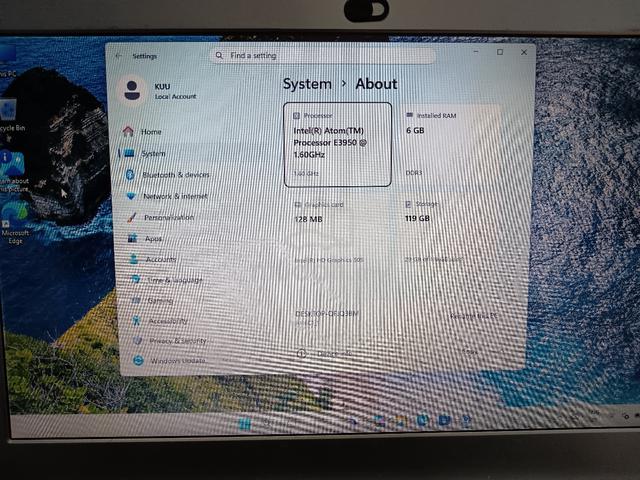Open the KUU local account profile
The width and height of the screenshot is (640, 480).
pyautogui.click(x=159, y=90)
